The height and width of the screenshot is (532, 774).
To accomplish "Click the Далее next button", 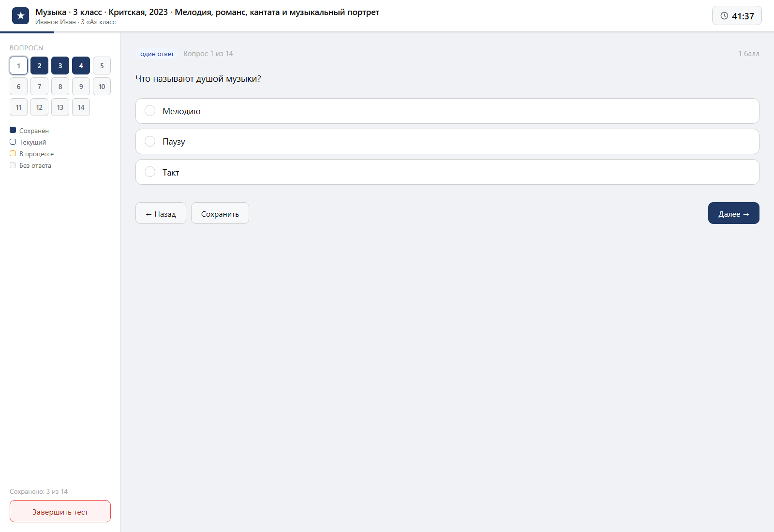I will [x=733, y=213].
